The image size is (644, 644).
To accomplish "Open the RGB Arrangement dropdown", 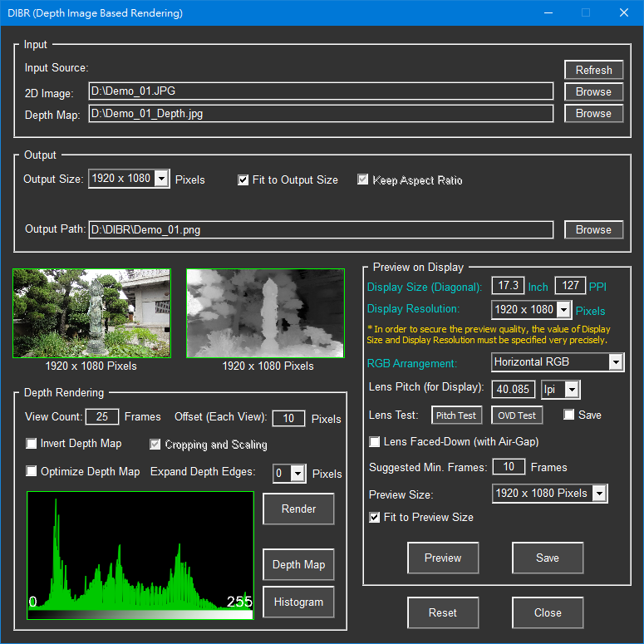I will (615, 362).
